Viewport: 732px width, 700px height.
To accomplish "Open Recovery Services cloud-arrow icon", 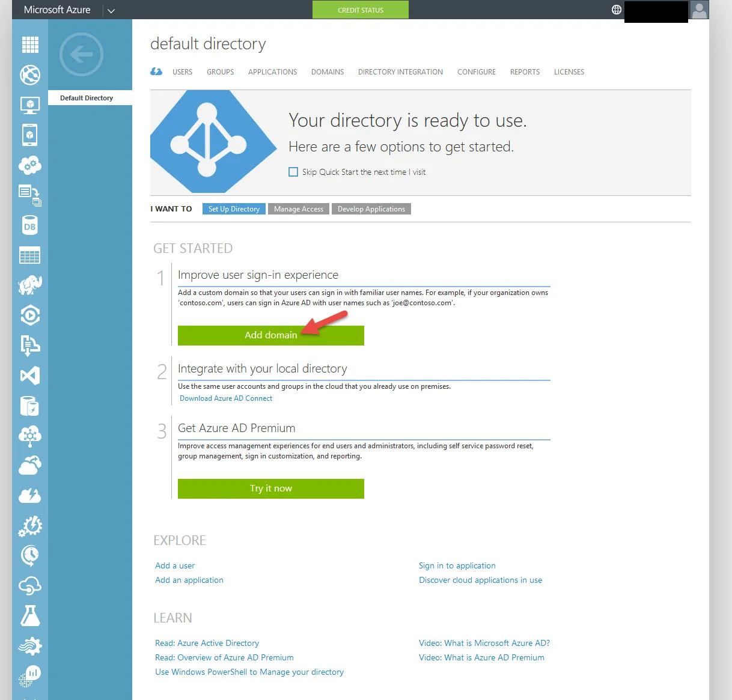I will (30, 465).
